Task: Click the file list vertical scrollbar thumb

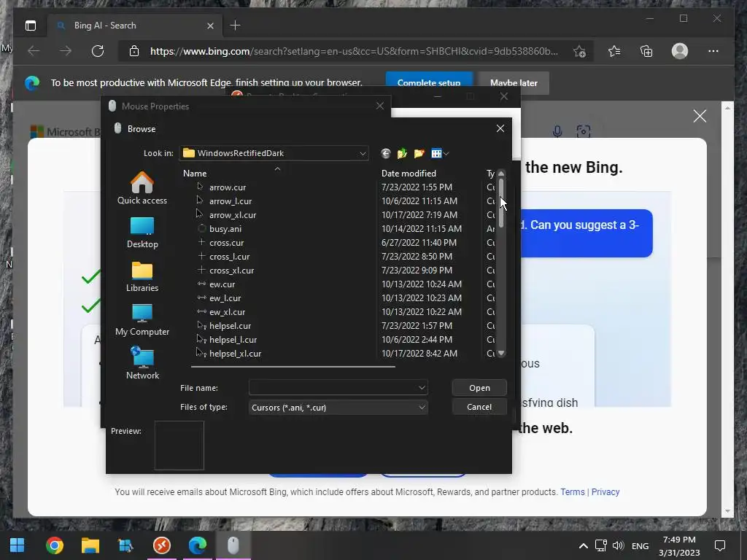Action: pos(501,203)
